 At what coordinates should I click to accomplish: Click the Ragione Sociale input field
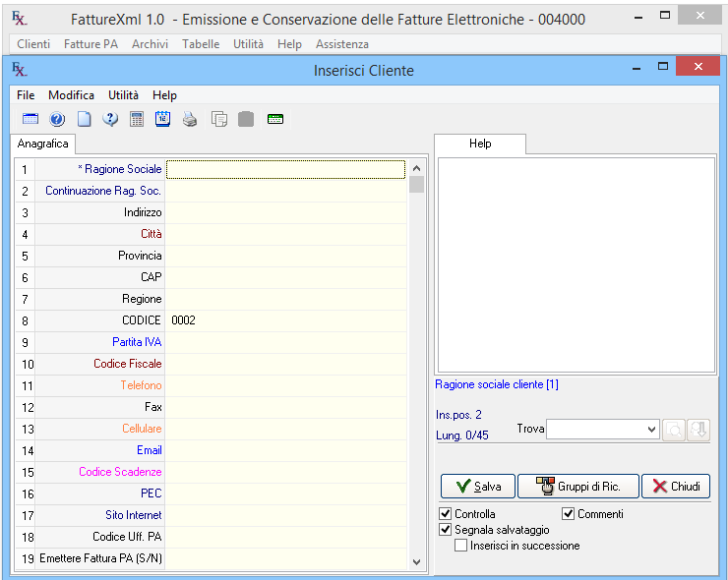click(x=285, y=169)
